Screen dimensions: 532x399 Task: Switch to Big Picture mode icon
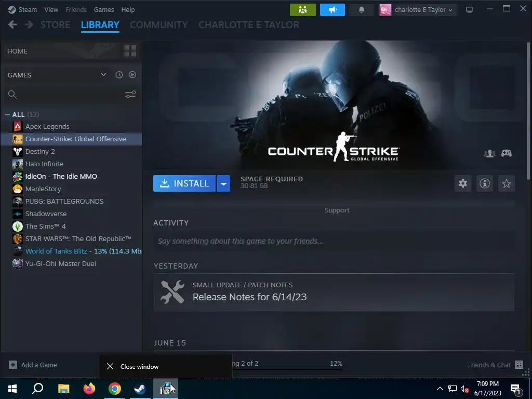tap(470, 9)
